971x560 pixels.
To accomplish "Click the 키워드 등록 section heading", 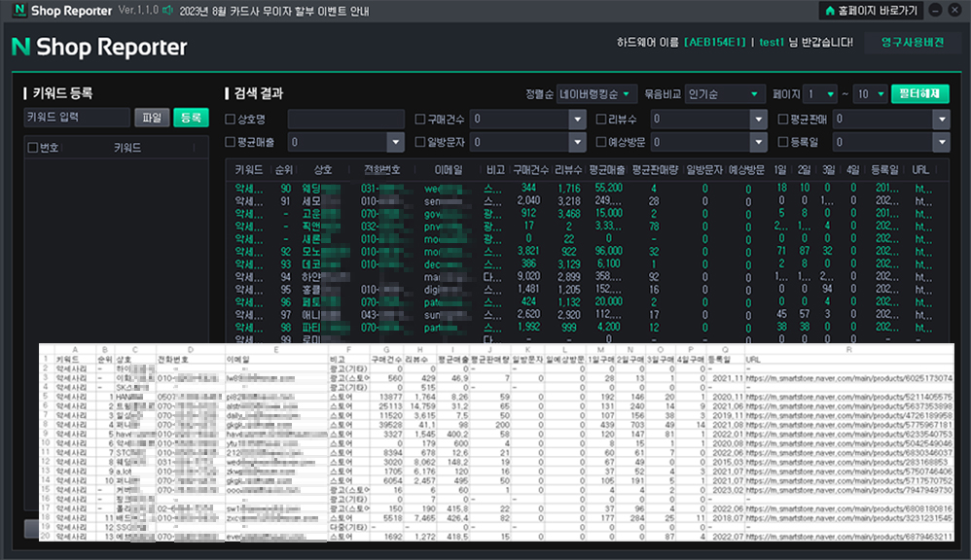I will [62, 93].
